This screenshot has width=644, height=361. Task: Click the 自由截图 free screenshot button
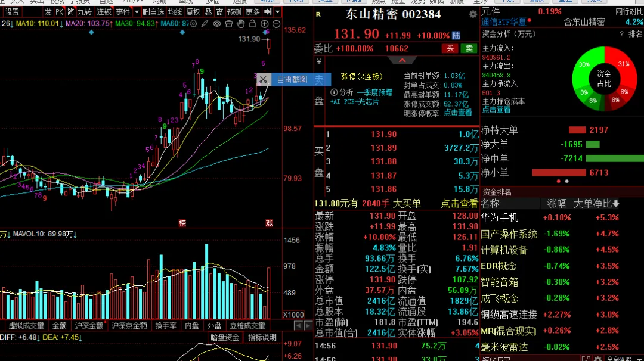(x=292, y=80)
